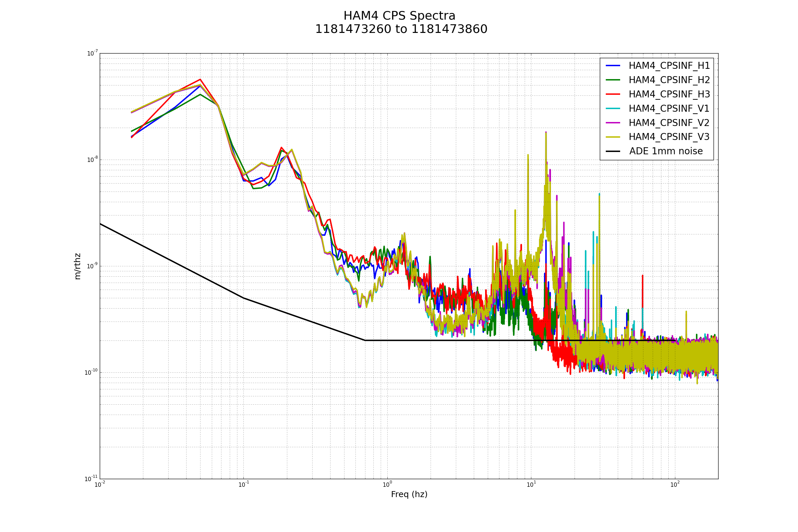The height and width of the screenshot is (532, 798).
Task: Click the cyan V1 legend line swatch
Action: 613,109
